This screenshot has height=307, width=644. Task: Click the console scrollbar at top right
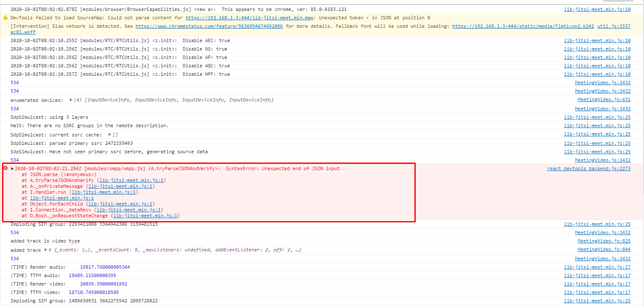[641, 6]
